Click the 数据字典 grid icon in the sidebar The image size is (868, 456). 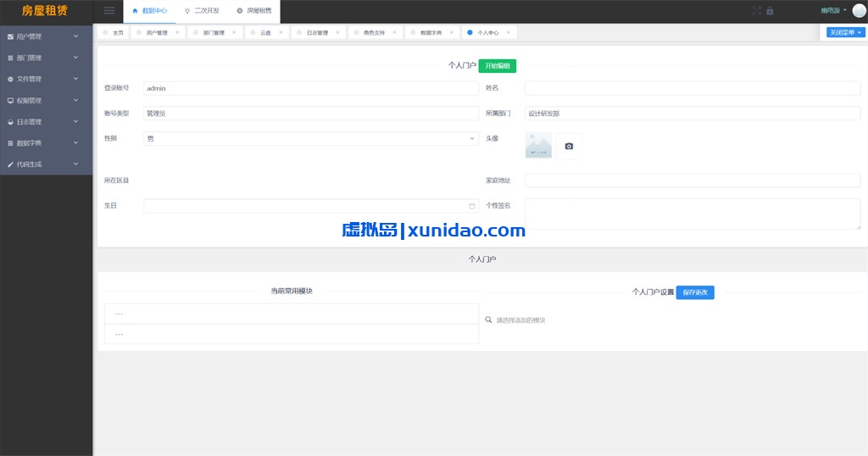coord(10,142)
